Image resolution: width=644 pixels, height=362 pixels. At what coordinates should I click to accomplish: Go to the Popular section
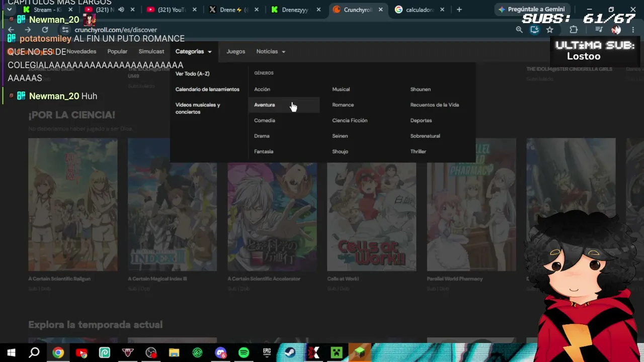[x=117, y=51]
